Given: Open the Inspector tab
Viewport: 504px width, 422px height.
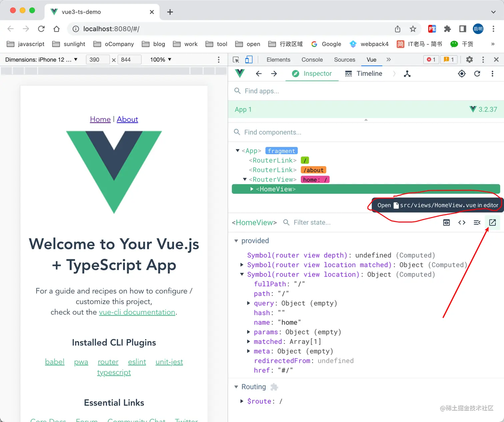Looking at the screenshot, I should [x=312, y=74].
